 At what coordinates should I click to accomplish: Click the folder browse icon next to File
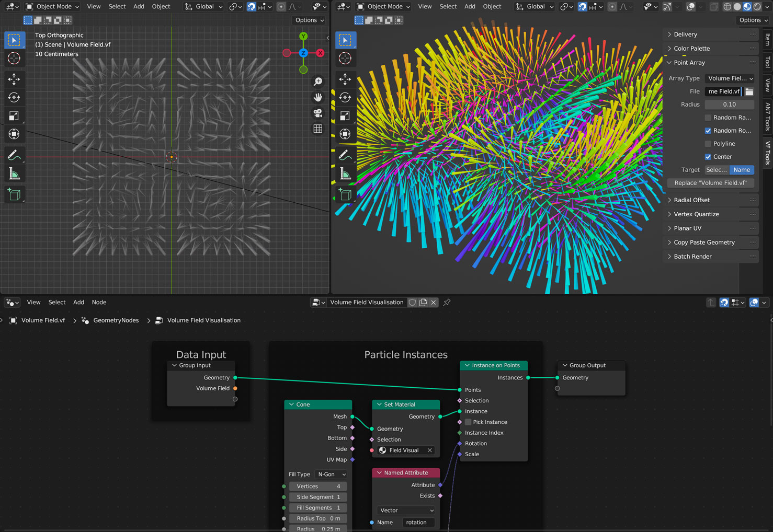pyautogui.click(x=749, y=91)
